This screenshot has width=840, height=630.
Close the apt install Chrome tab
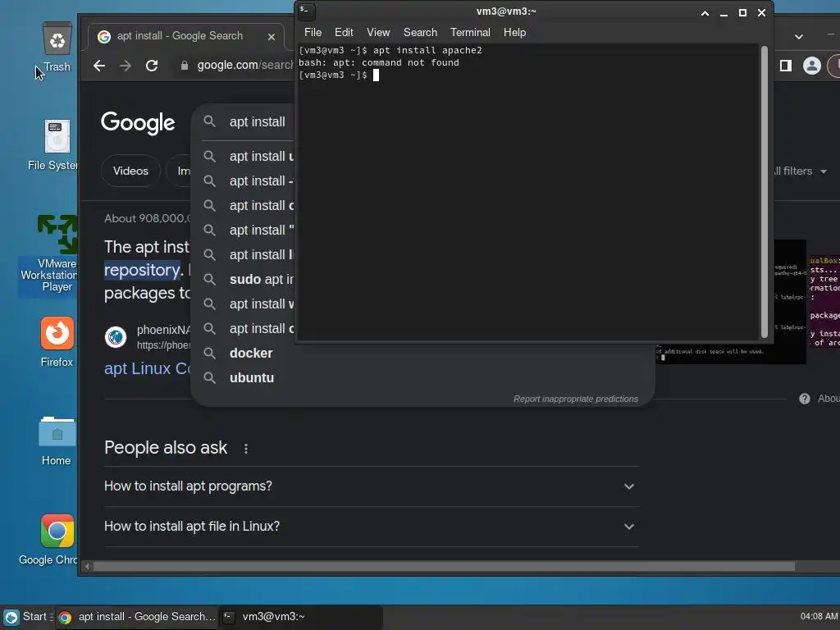click(272, 36)
